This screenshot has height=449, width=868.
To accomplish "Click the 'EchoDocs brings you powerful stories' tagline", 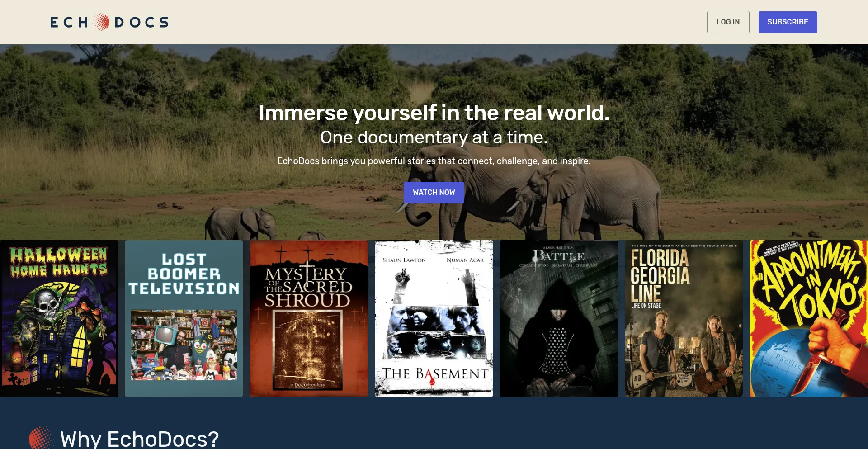I will pos(434,161).
